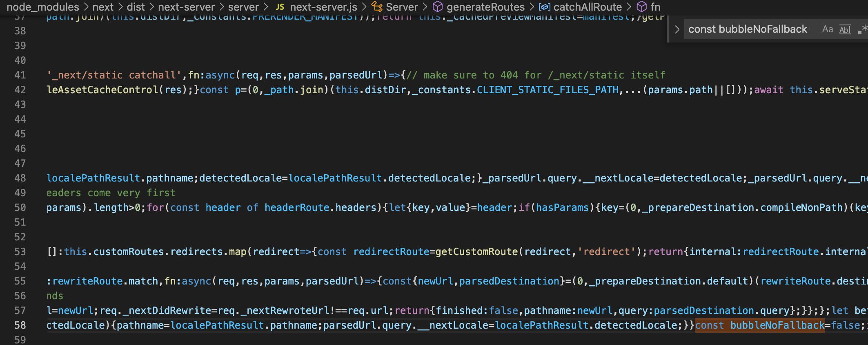This screenshot has height=345, width=868.
Task: Toggle Use Regular Expression option
Action: click(x=863, y=29)
